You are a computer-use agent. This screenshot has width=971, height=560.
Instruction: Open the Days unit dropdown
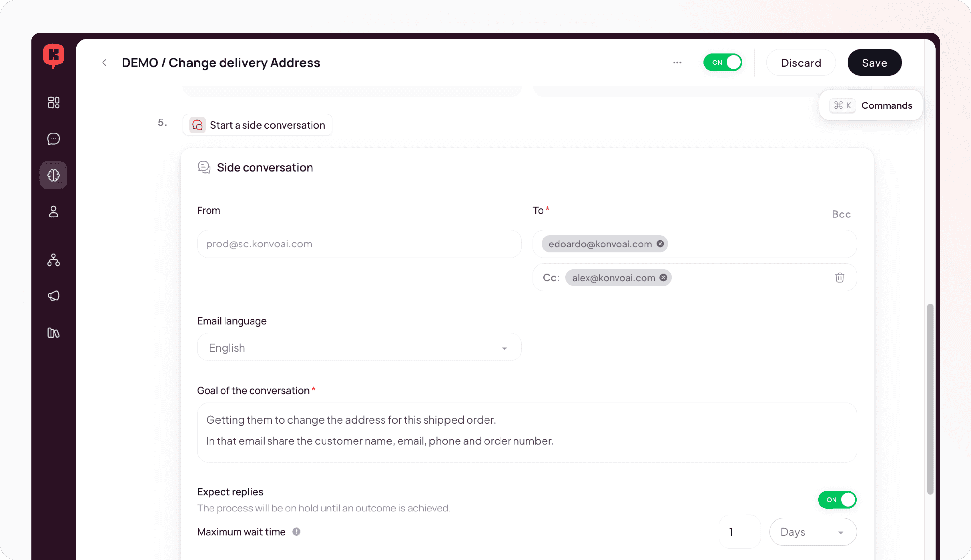(x=812, y=532)
